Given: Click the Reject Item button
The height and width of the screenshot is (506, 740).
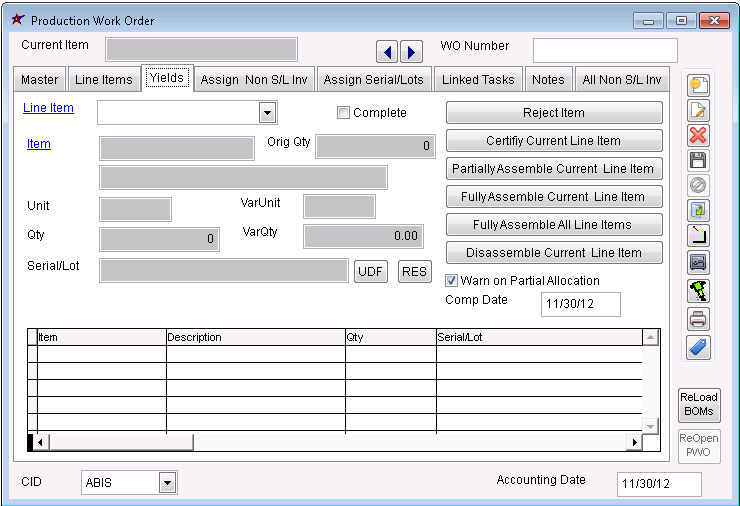Looking at the screenshot, I should coord(554,113).
